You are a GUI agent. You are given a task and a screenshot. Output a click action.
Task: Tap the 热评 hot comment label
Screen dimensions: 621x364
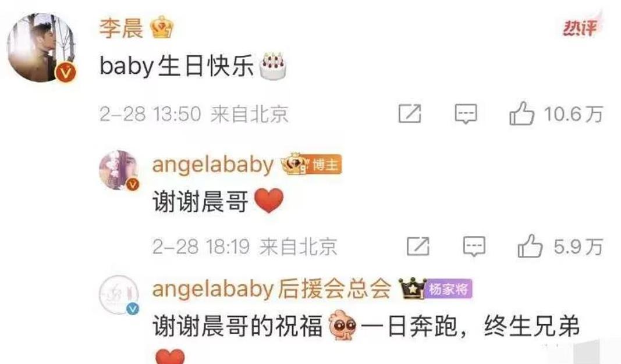[581, 28]
